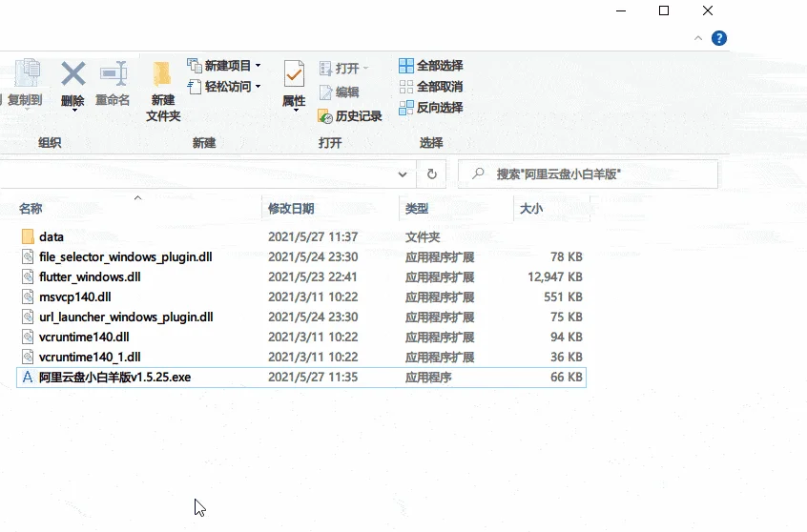Click date 2021/5/23 22:41 cell

click(313, 276)
